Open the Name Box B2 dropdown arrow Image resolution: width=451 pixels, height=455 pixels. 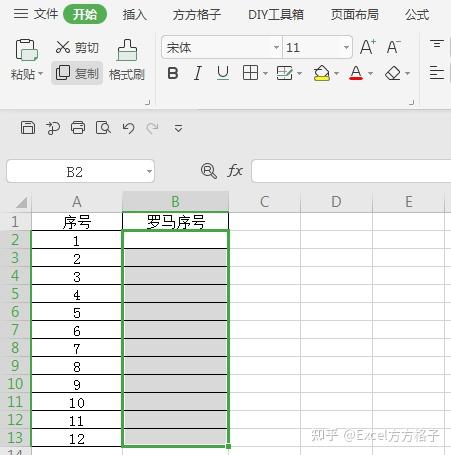(x=149, y=171)
